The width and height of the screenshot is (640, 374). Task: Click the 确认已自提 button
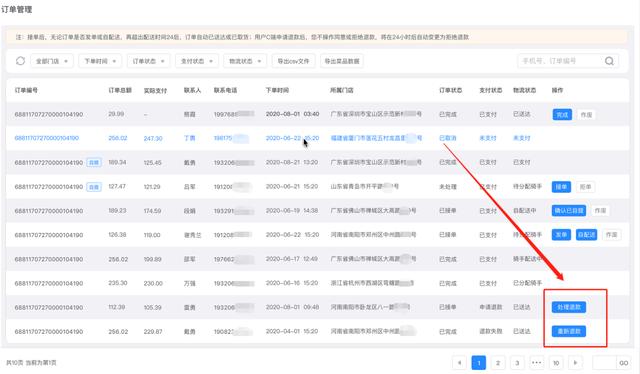pos(569,211)
